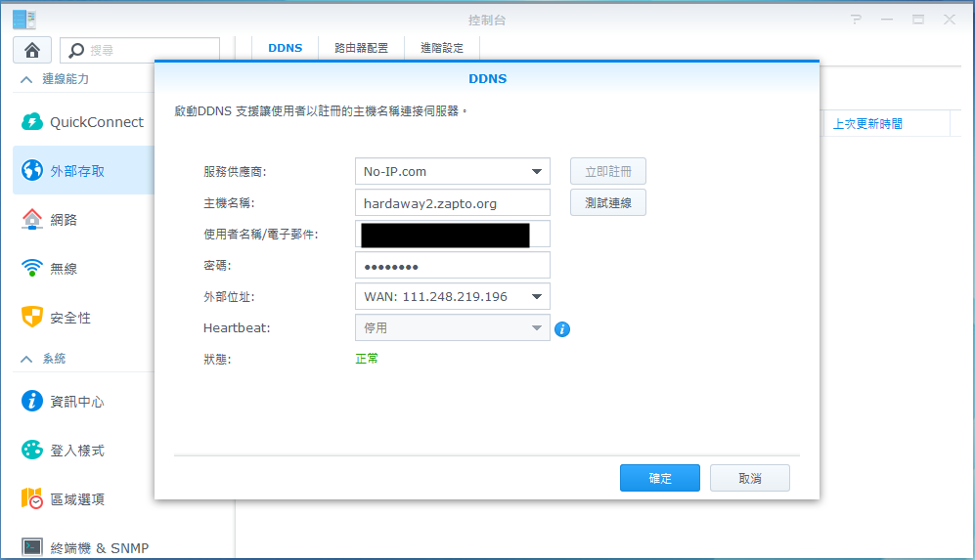The height and width of the screenshot is (560, 975).
Task: Click the 正常 status text
Action: tap(367, 359)
